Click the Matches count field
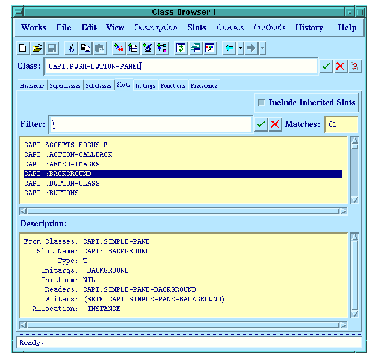The width and height of the screenshot is (379, 360). 341,124
